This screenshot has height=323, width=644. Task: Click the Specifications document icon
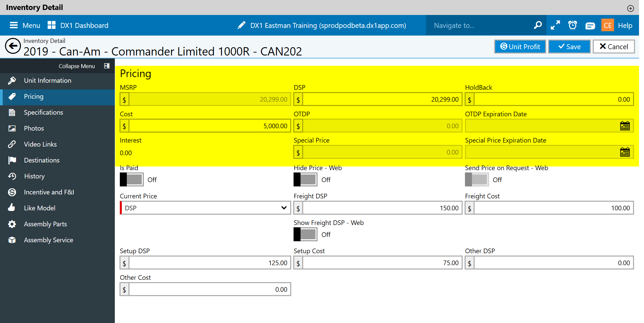point(12,112)
